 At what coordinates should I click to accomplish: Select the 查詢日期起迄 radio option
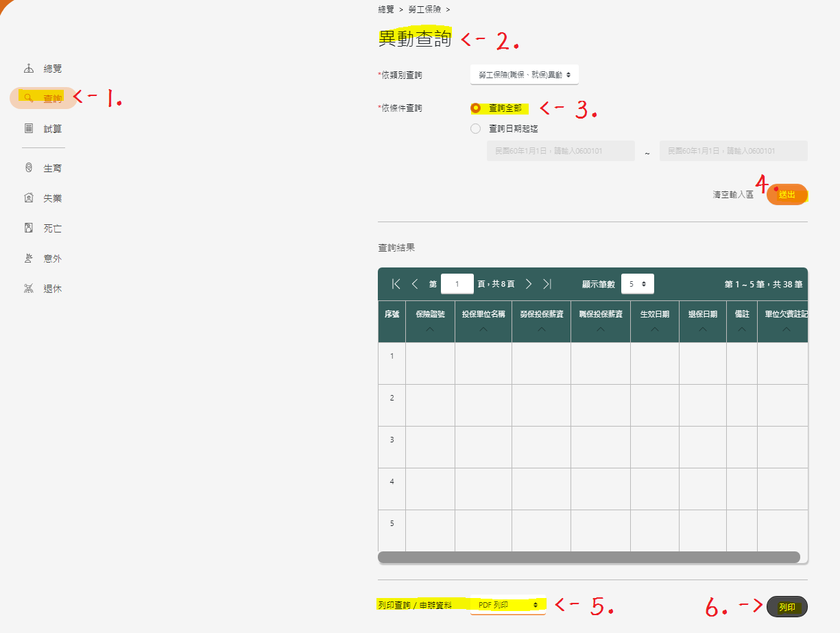[x=475, y=128]
